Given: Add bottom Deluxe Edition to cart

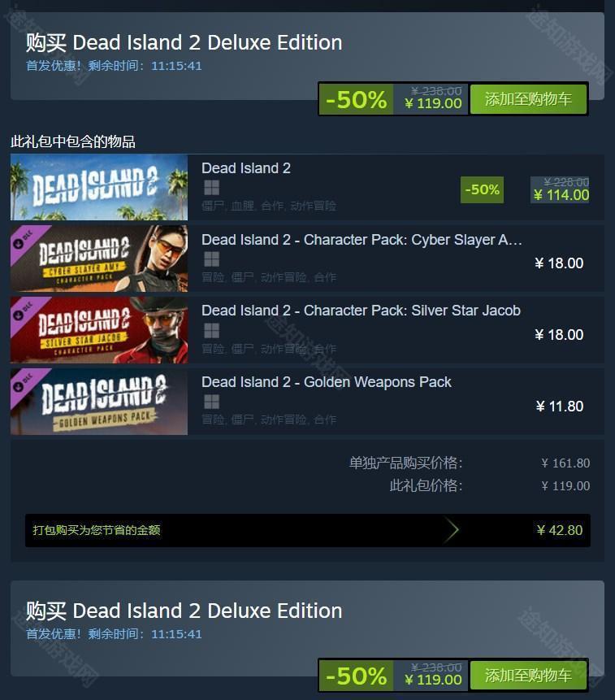Looking at the screenshot, I should coord(529,676).
